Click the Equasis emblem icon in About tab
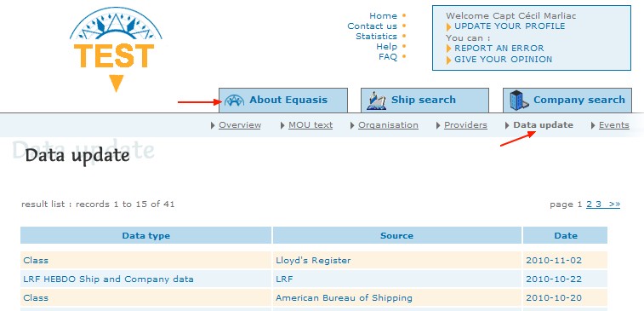644x311 pixels. click(235, 101)
